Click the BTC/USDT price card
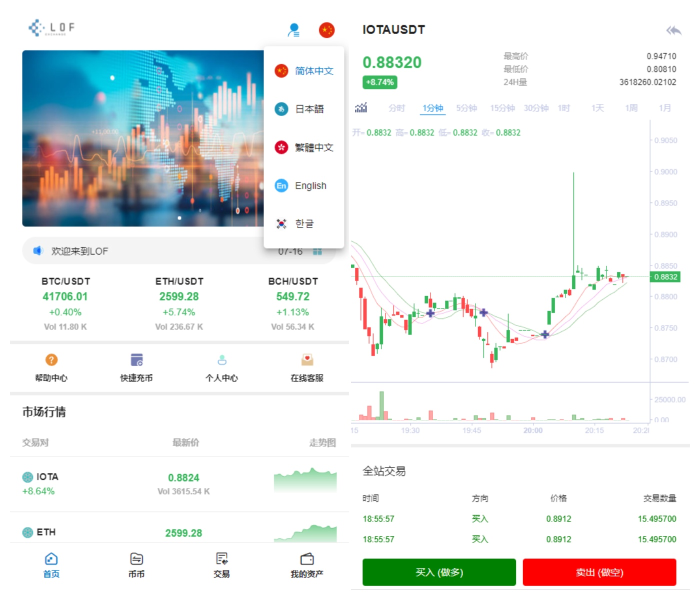 pyautogui.click(x=65, y=303)
